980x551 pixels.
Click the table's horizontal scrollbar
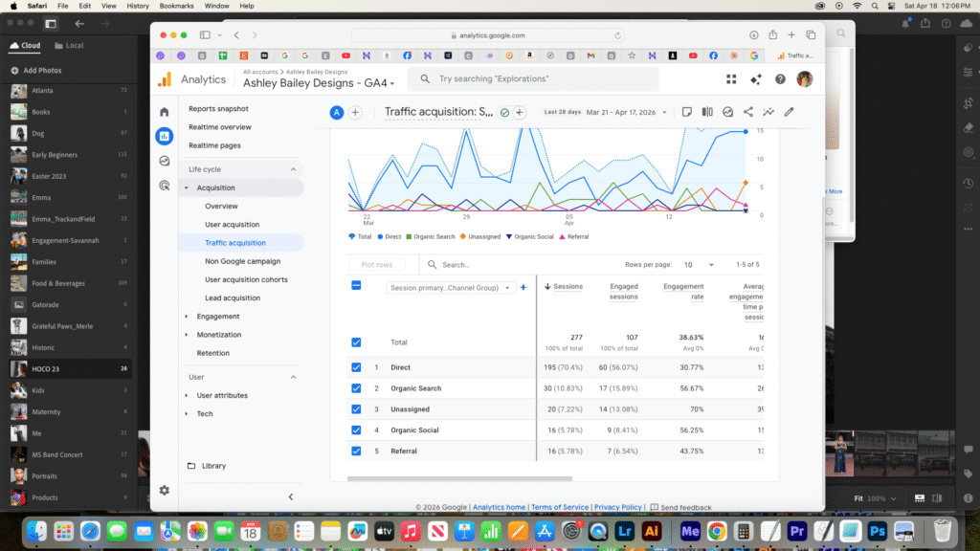tap(459, 479)
